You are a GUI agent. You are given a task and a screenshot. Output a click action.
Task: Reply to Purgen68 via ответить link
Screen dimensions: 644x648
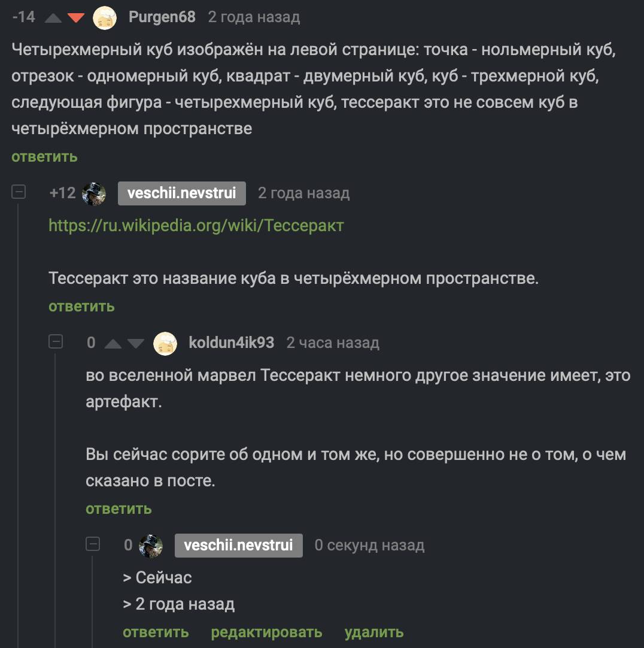(44, 156)
